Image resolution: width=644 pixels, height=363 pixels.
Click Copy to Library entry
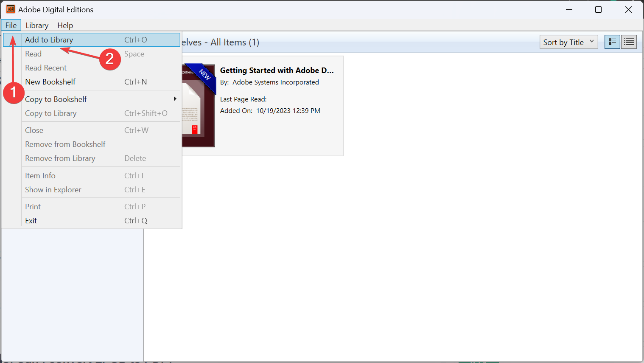(92, 113)
